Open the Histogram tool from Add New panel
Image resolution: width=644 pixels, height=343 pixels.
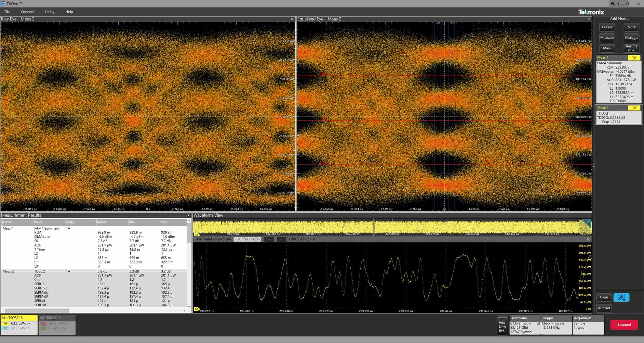pos(631,38)
